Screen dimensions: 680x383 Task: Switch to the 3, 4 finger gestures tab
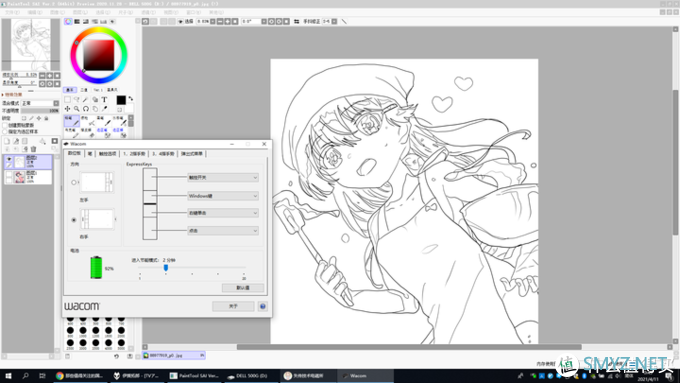pyautogui.click(x=163, y=154)
